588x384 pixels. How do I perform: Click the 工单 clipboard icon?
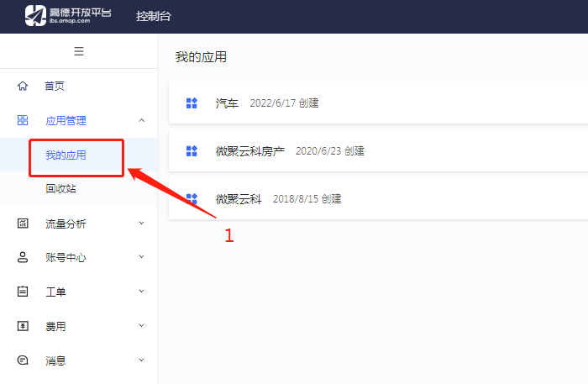(x=23, y=292)
